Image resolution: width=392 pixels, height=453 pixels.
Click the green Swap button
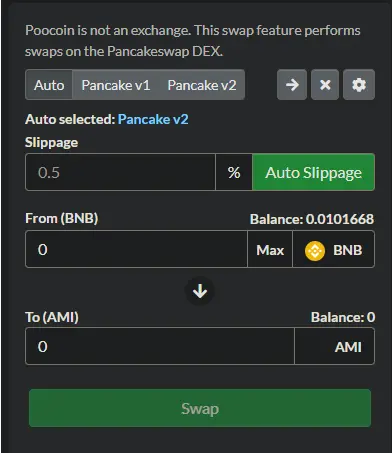(200, 408)
